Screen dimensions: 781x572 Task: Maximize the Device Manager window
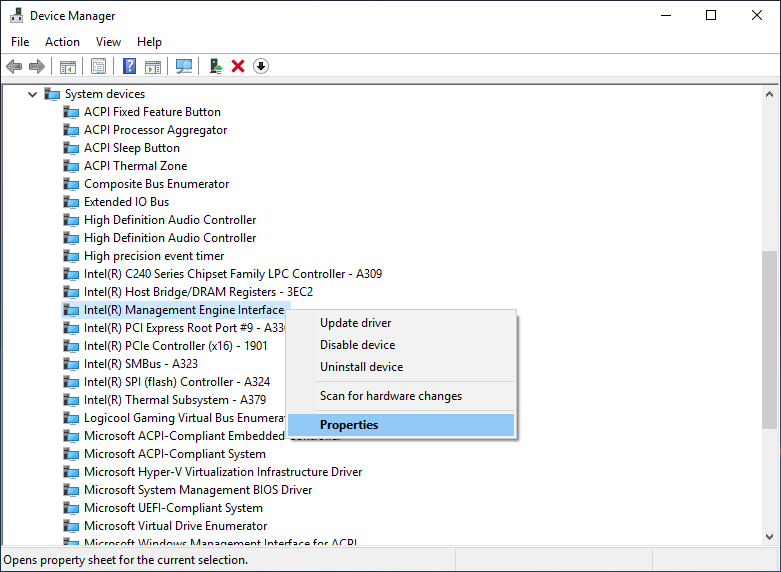pos(711,15)
